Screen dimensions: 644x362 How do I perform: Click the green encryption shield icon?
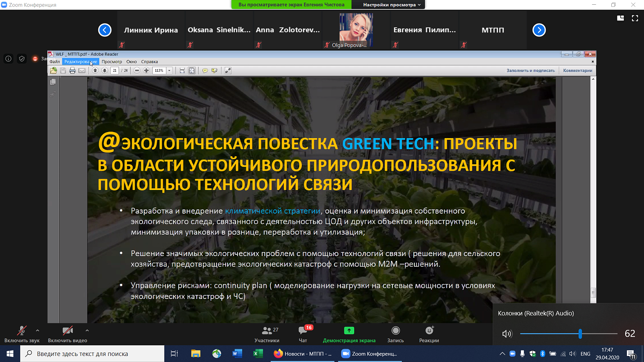pyautogui.click(x=22, y=59)
